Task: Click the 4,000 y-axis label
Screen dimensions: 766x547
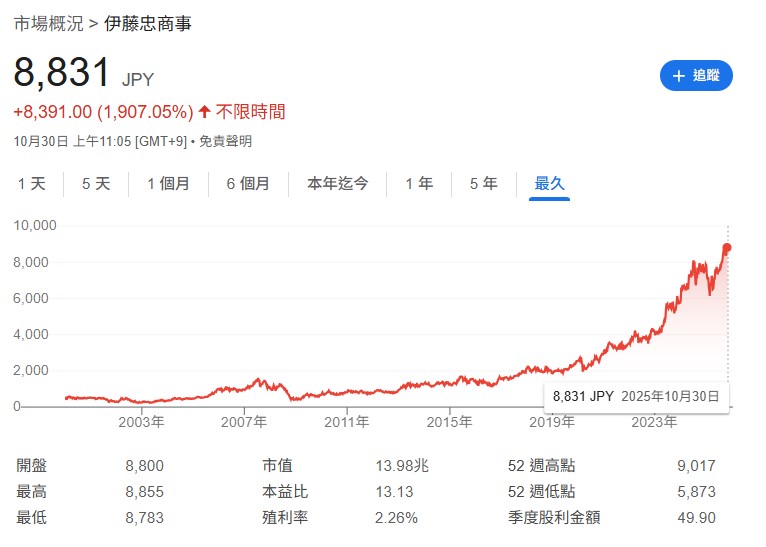Action: point(31,335)
